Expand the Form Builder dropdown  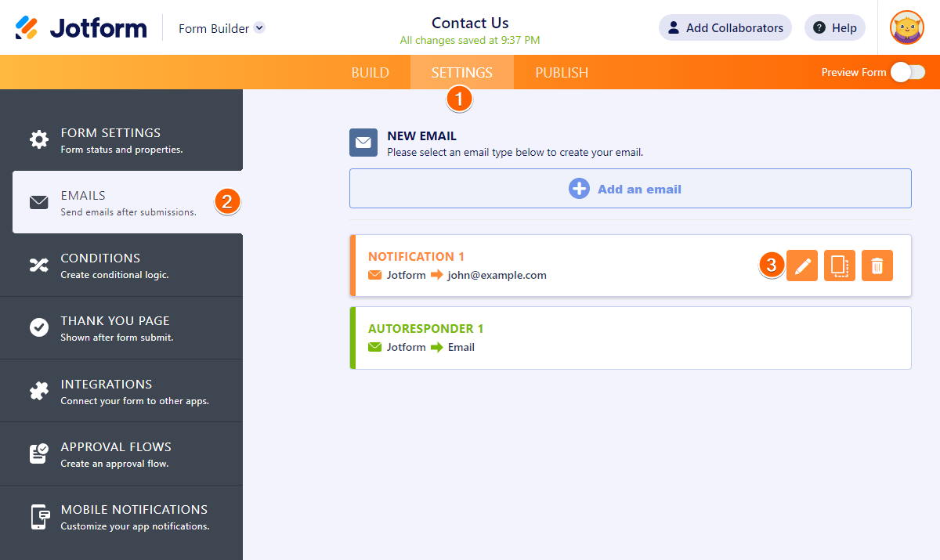259,28
